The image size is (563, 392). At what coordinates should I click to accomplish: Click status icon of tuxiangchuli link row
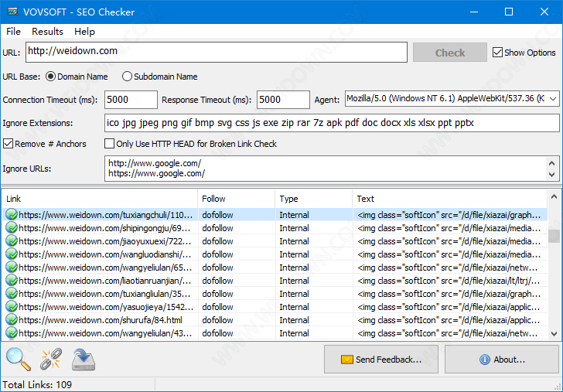12,215
